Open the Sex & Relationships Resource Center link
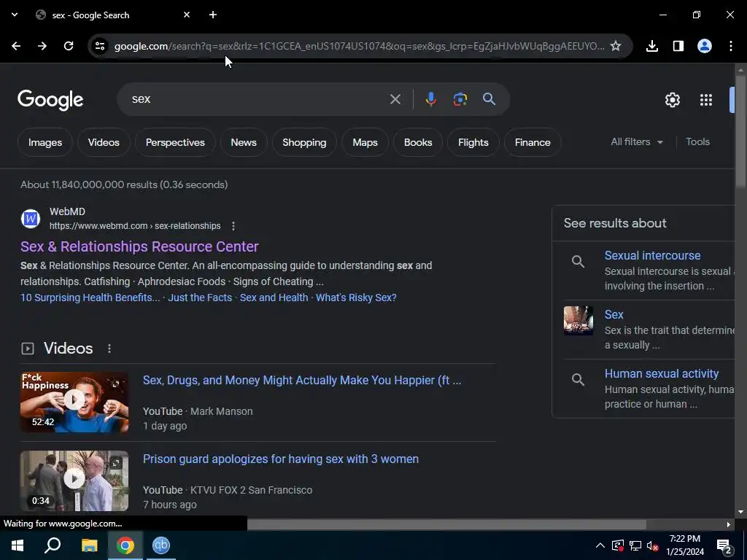 [139, 246]
